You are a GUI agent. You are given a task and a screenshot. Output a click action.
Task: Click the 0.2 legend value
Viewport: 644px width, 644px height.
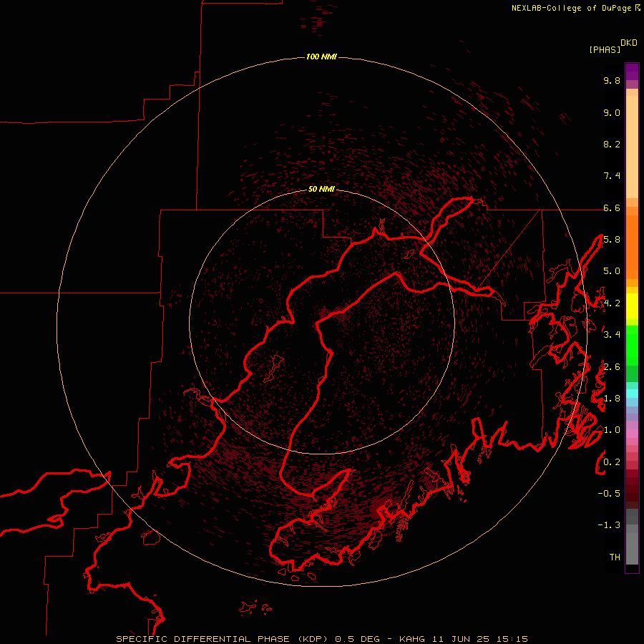612,462
